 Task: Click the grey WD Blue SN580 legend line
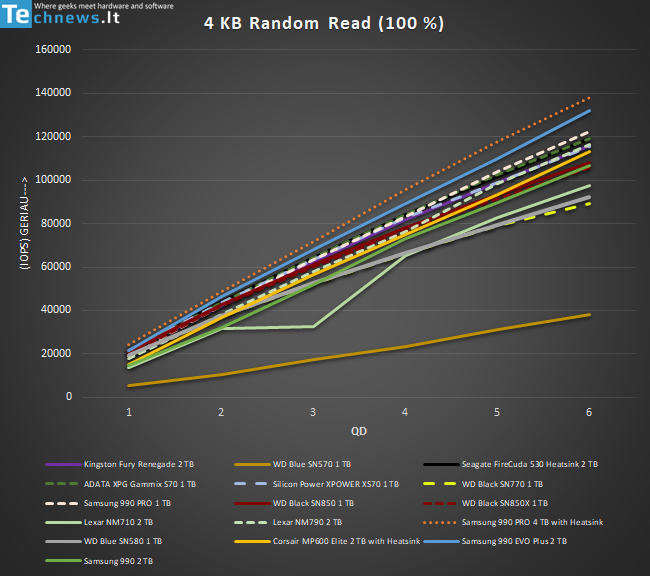[63, 542]
